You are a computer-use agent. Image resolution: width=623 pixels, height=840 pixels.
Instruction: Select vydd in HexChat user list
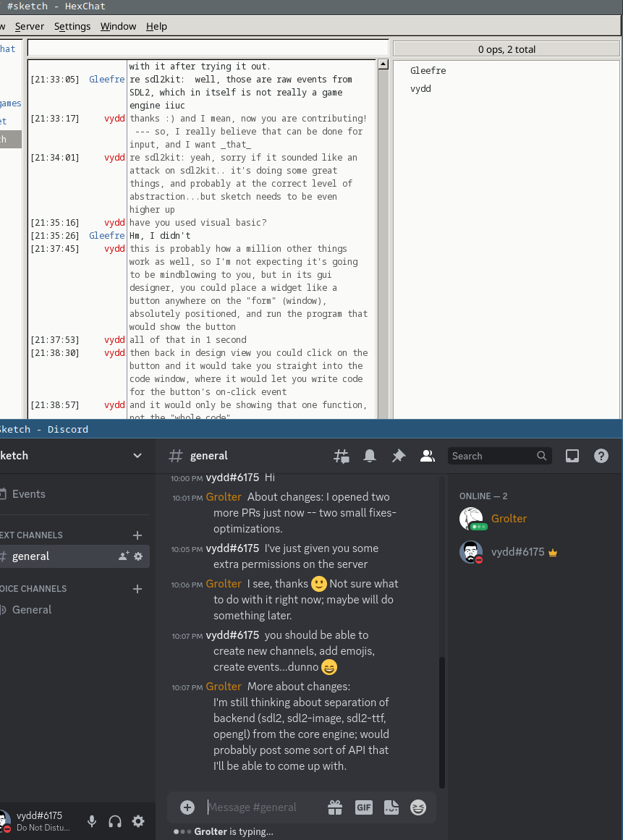click(420, 89)
